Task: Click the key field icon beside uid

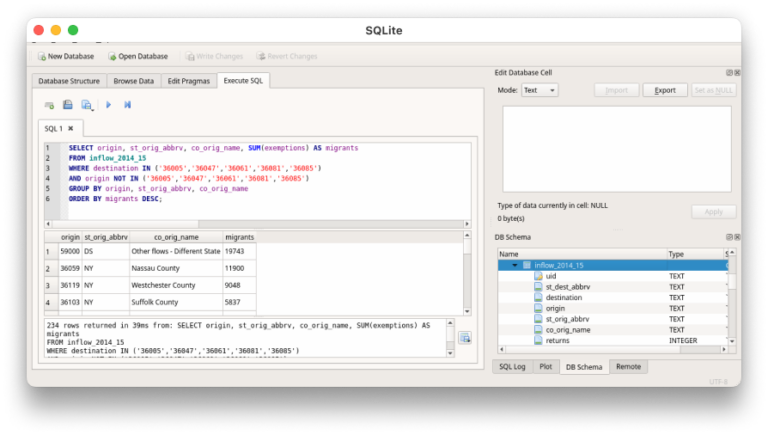Action: 538,276
